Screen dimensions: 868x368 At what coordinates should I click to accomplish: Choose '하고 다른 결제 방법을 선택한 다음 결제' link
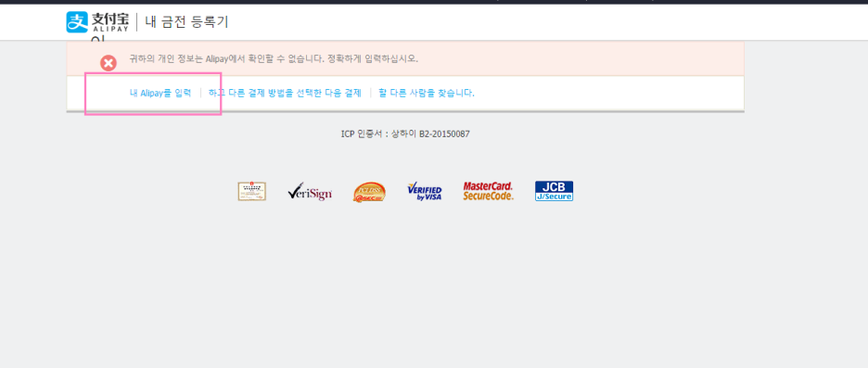285,93
